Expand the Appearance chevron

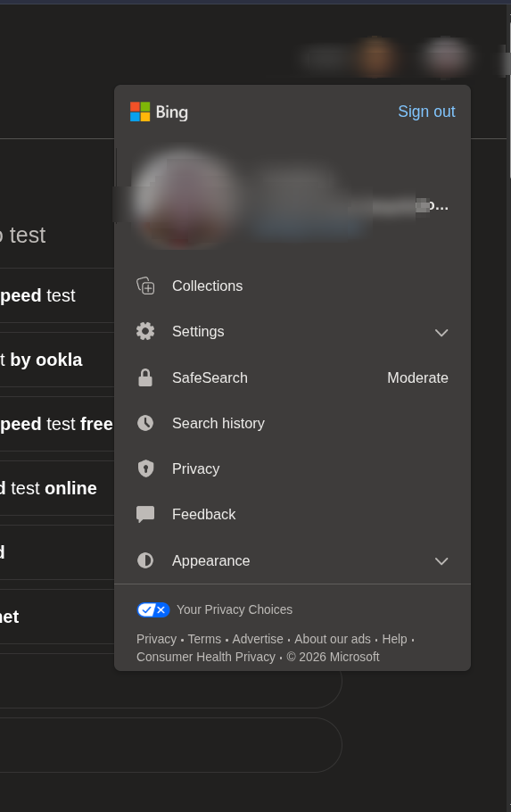[441, 561]
